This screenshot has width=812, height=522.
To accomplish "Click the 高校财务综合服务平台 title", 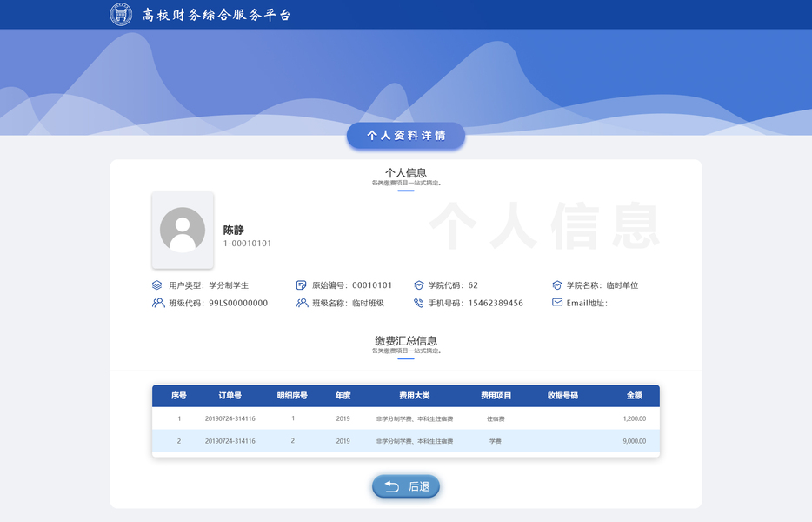I will tap(216, 15).
